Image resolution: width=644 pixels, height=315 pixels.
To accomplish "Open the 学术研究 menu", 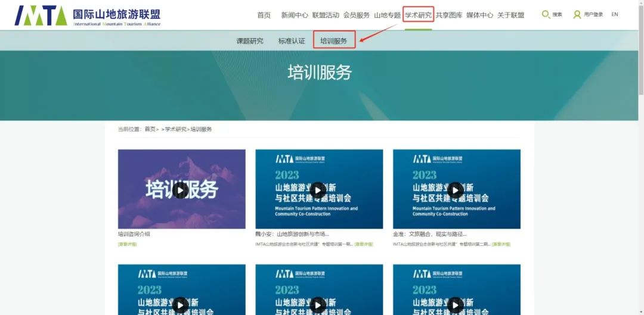I will 418,15.
